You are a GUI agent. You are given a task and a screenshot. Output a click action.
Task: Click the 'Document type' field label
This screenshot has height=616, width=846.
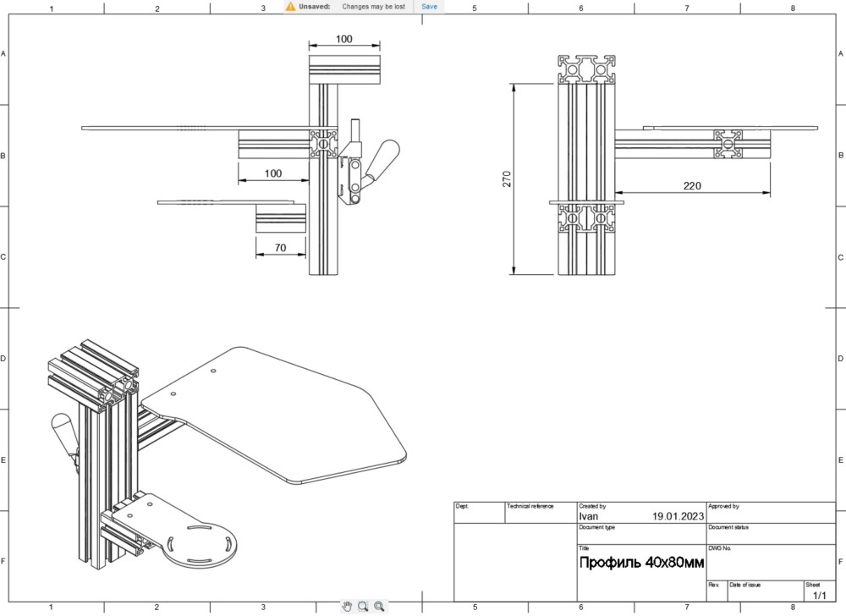(x=596, y=527)
